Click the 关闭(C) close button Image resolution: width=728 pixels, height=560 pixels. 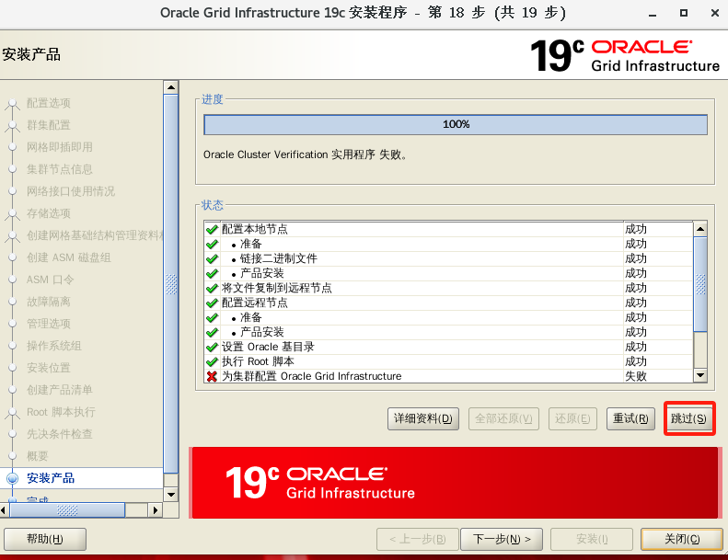(x=682, y=539)
